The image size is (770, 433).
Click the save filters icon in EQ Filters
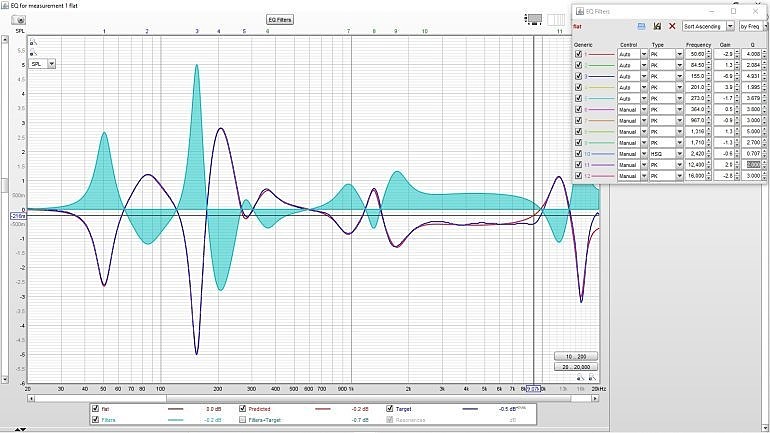[657, 26]
